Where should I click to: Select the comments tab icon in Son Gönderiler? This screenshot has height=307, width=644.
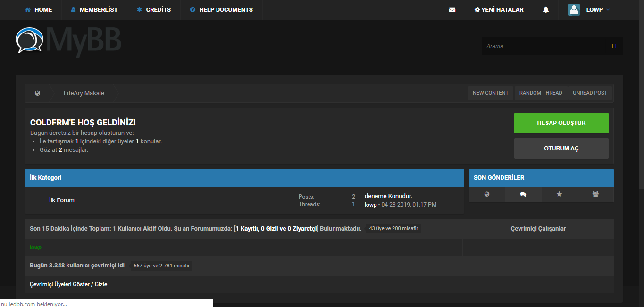pos(523,194)
